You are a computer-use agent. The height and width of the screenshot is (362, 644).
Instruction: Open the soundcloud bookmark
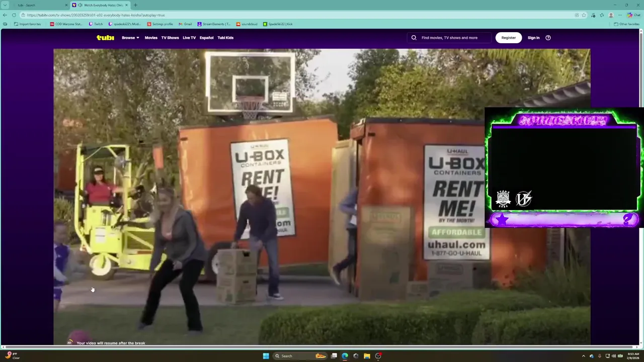(x=247, y=24)
